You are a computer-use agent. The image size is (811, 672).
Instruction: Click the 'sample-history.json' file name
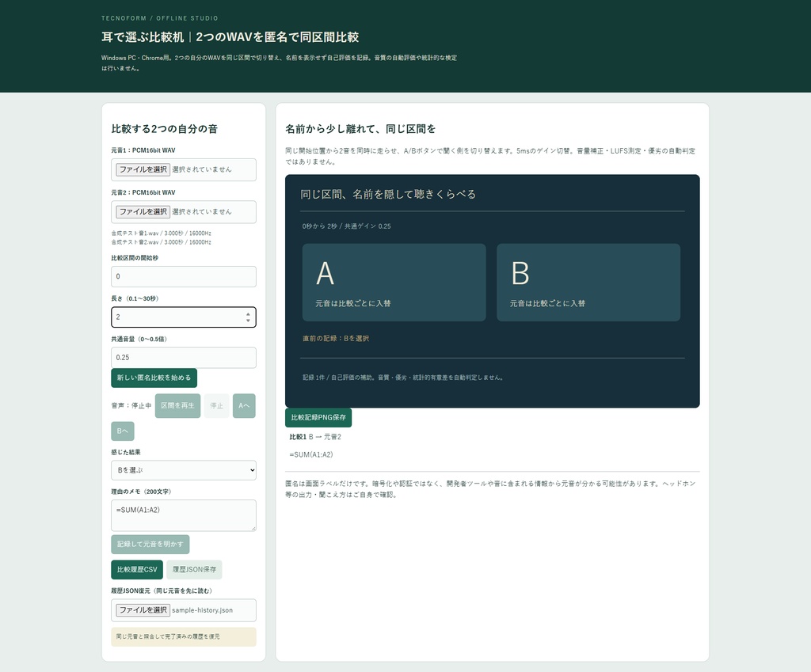pyautogui.click(x=202, y=610)
